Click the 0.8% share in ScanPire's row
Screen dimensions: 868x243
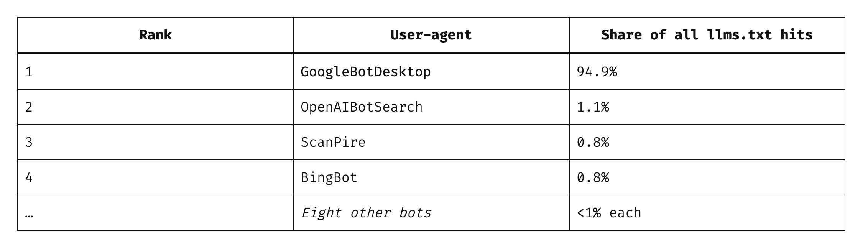pyautogui.click(x=593, y=142)
